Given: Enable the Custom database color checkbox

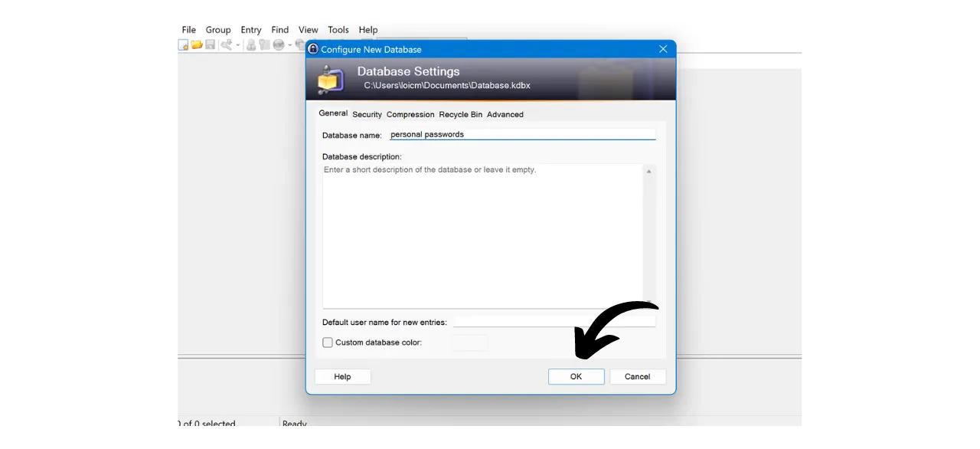Looking at the screenshot, I should coord(328,342).
